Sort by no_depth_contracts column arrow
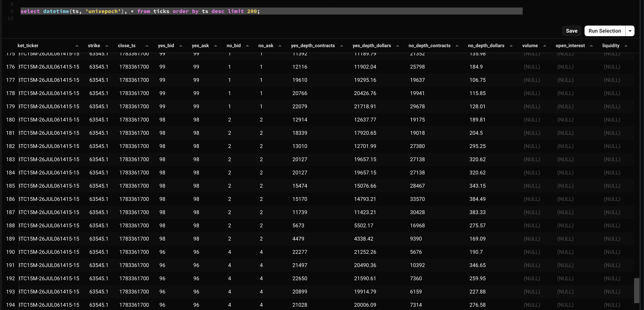 click(457, 46)
